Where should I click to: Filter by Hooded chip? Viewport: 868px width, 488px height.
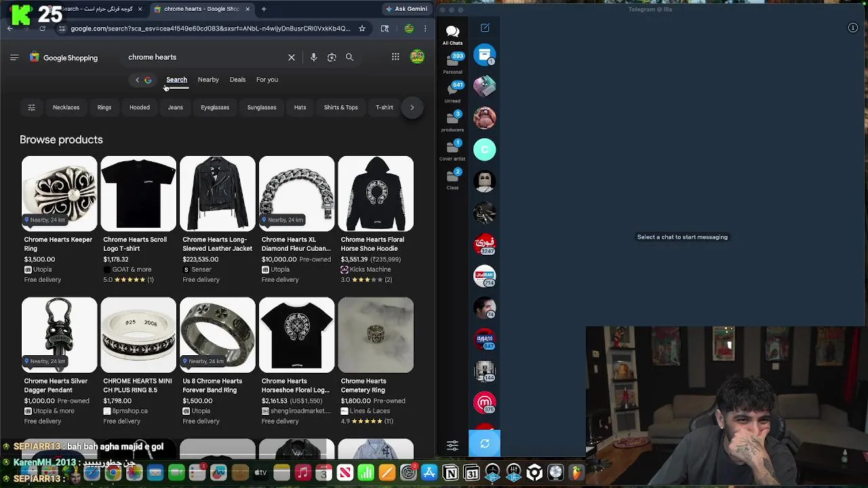(140, 107)
